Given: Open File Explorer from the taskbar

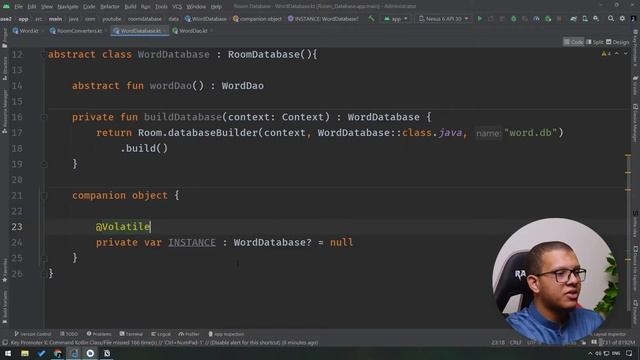Looking at the screenshot, I should pyautogui.click(x=25, y=353).
